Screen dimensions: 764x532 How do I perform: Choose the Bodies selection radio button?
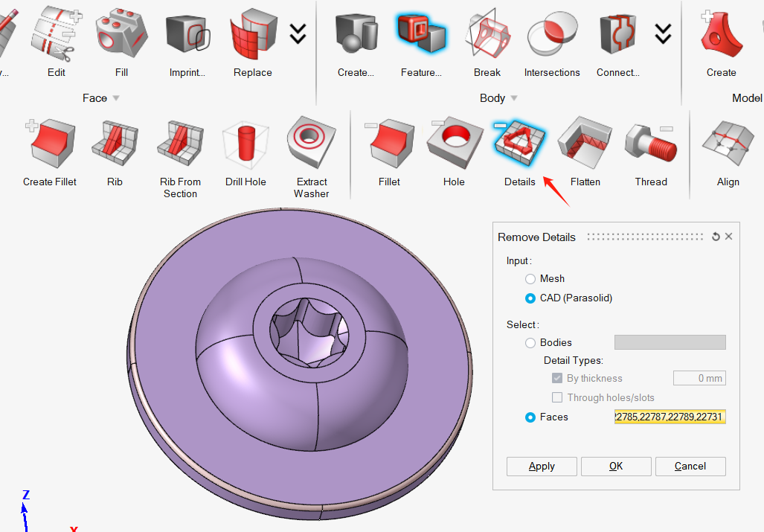(530, 343)
